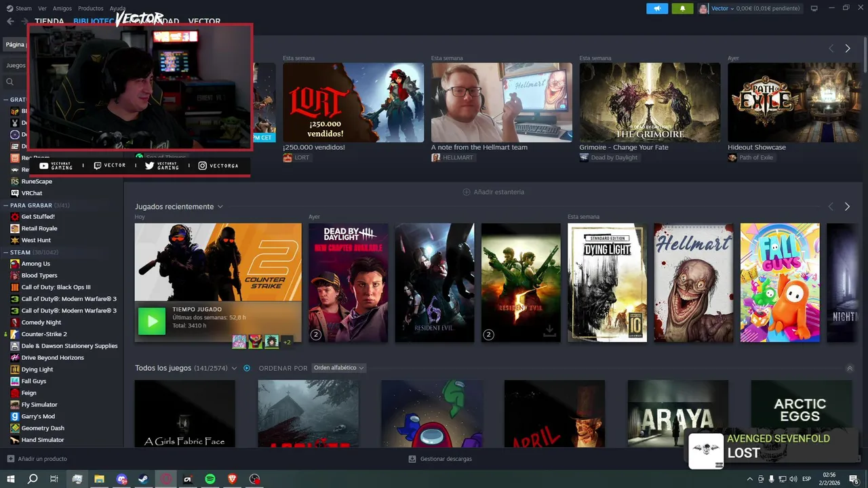Viewport: 868px width, 488px height.
Task: Click the VRChat sidebar icon
Action: 15,193
